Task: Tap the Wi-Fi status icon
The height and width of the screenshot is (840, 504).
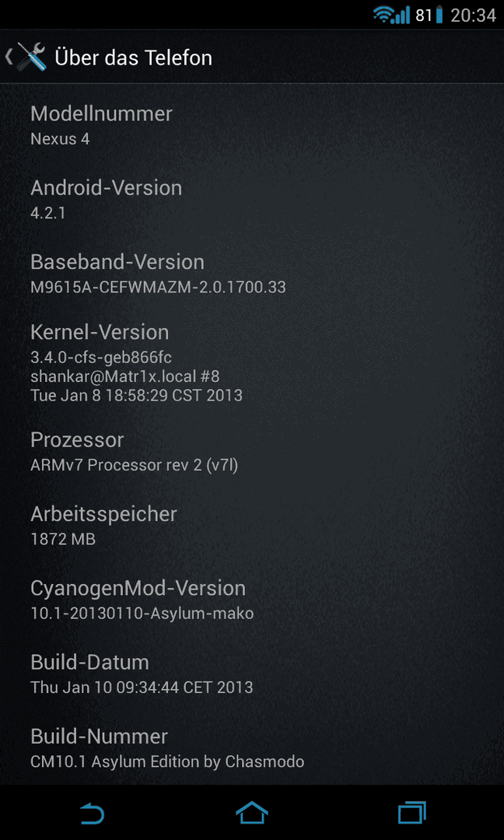Action: click(x=383, y=15)
